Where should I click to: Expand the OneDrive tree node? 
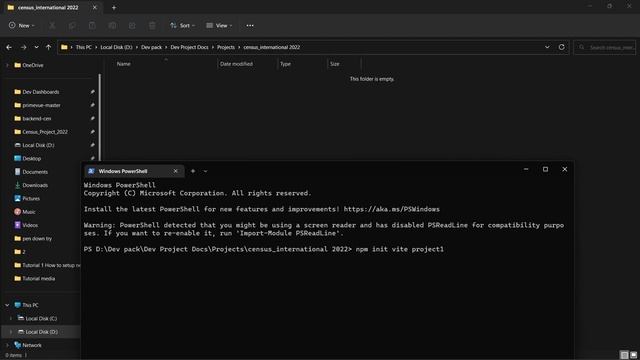pyautogui.click(x=7, y=65)
